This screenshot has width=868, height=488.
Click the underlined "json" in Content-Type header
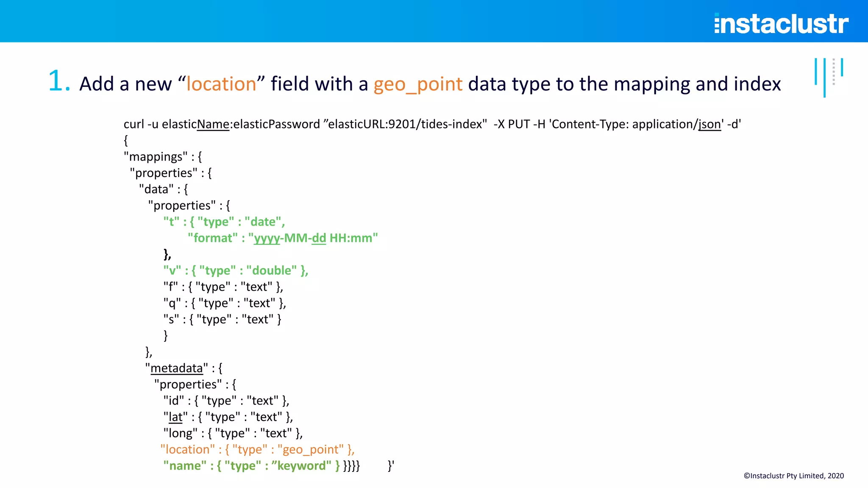pyautogui.click(x=709, y=124)
